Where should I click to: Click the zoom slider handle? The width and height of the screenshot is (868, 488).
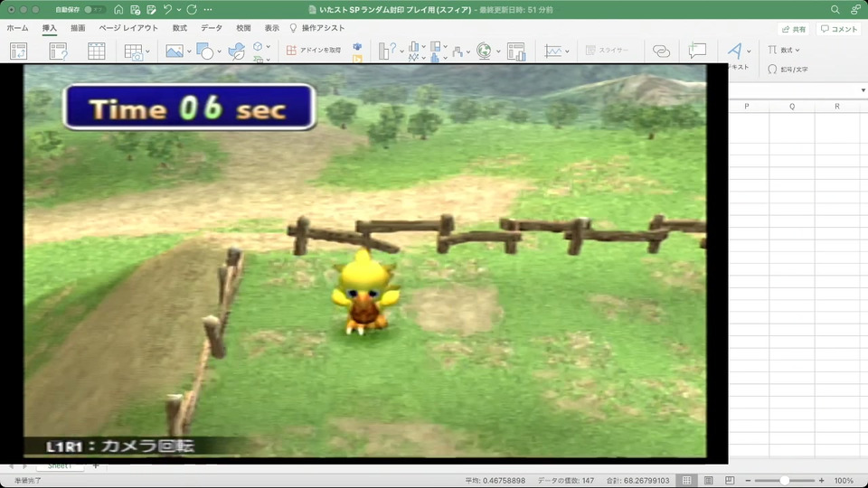coord(785,481)
